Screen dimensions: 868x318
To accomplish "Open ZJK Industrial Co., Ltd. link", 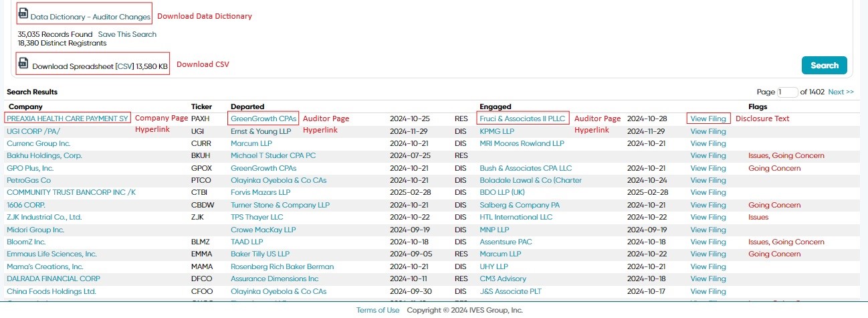I will coord(44,217).
